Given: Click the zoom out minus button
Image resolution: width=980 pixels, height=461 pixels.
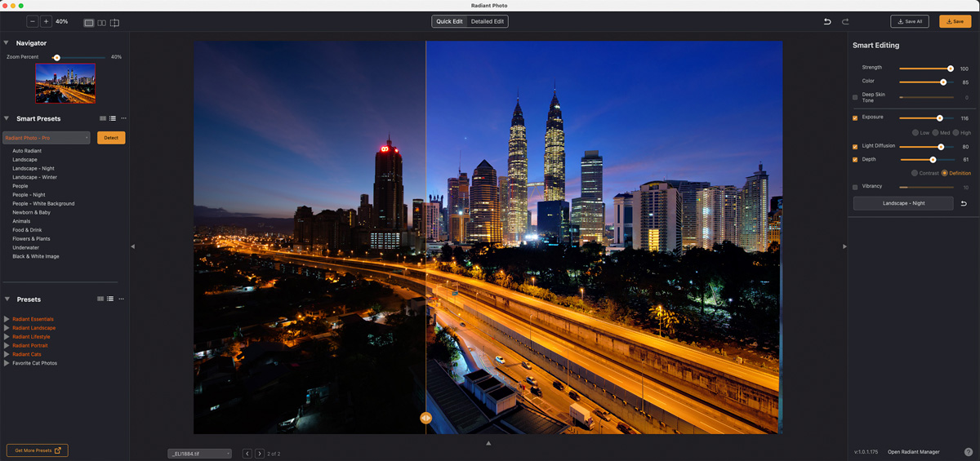Looking at the screenshot, I should 33,22.
